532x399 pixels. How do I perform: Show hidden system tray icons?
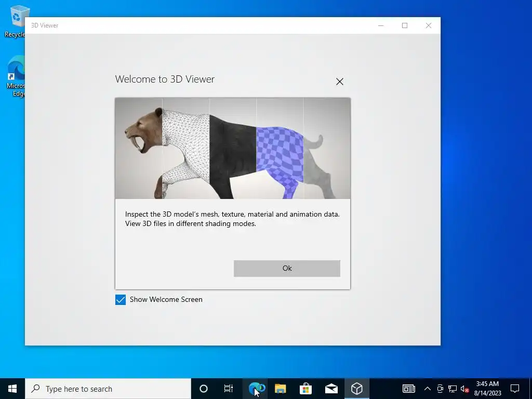(x=428, y=389)
